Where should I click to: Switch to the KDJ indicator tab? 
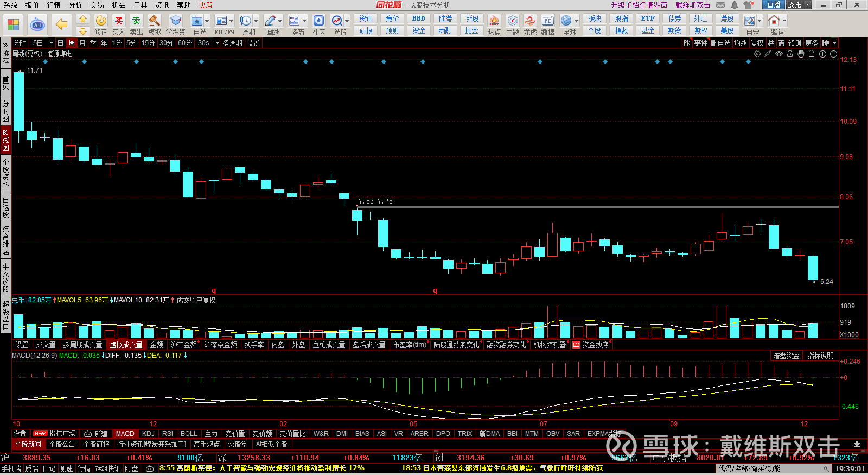(x=148, y=434)
